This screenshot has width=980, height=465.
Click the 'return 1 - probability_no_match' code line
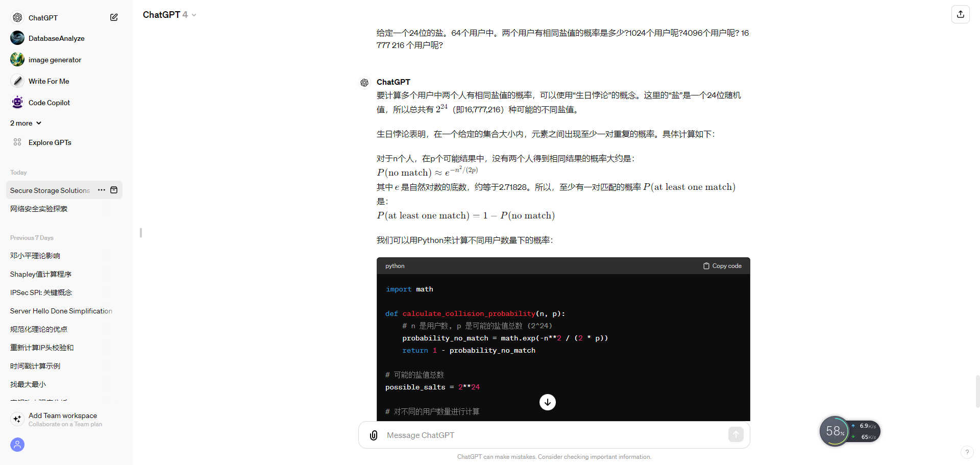pos(469,351)
